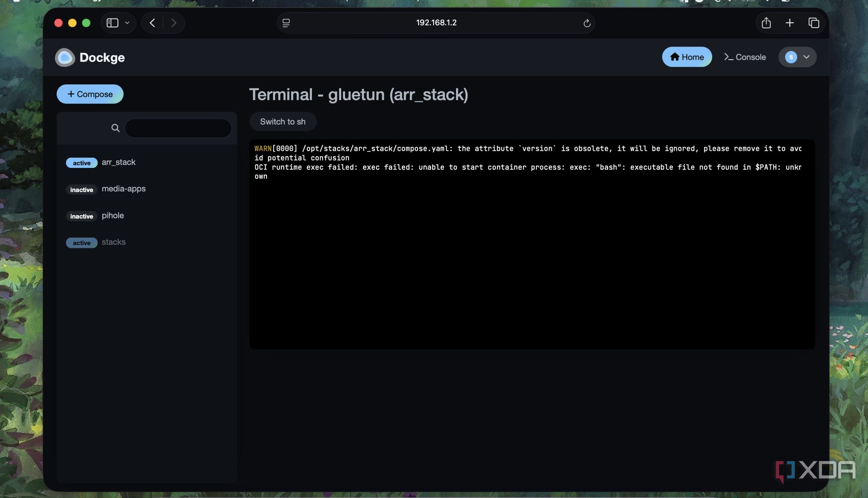Open the media-apps stack

pos(147,189)
